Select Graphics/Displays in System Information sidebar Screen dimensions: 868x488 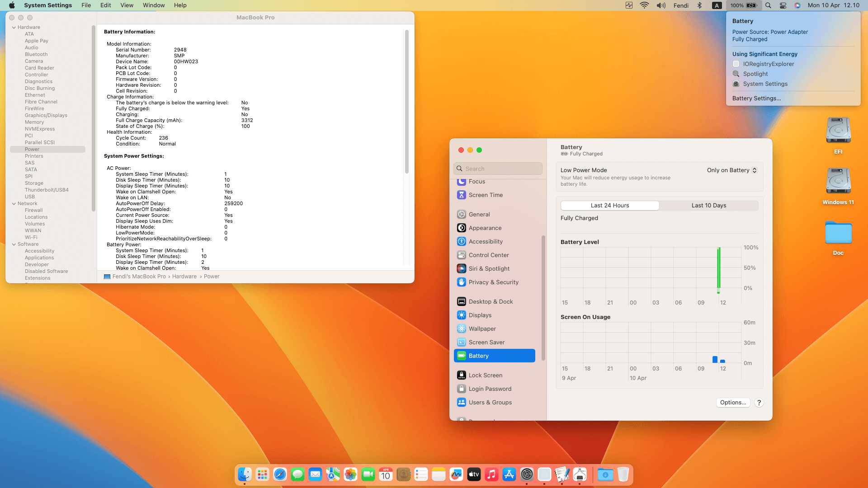pos(46,116)
